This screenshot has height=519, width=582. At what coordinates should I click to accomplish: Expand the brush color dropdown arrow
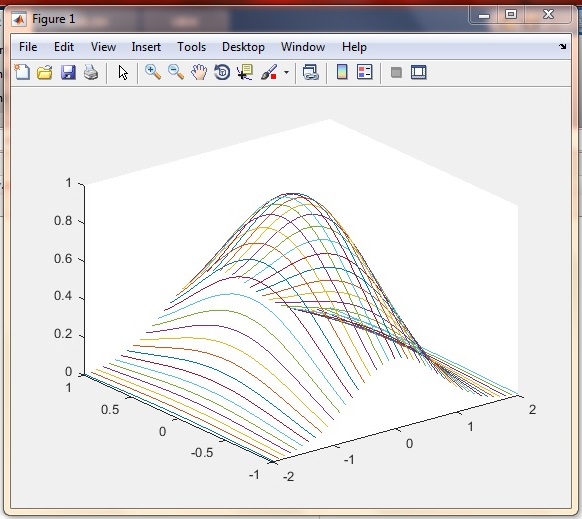pyautogui.click(x=286, y=72)
